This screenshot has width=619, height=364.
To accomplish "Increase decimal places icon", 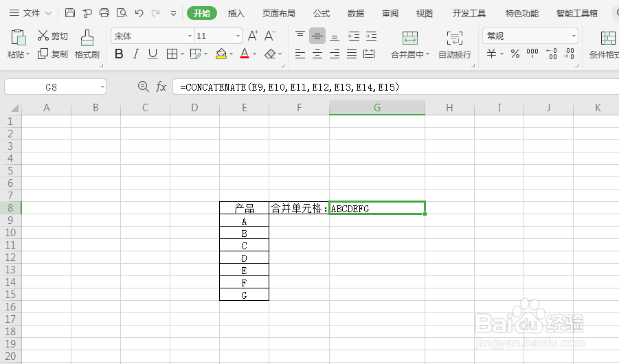I will click(552, 54).
